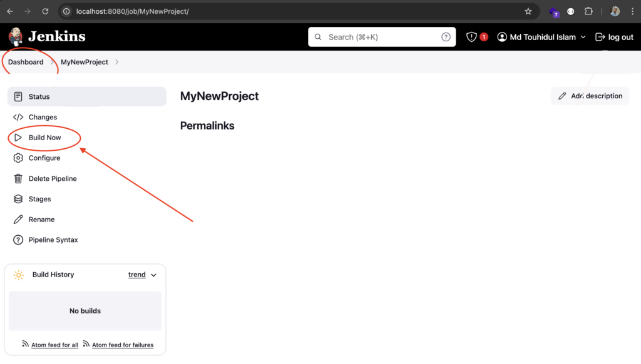The height and width of the screenshot is (364, 641).
Task: Click the Jenkins title text in header
Action: [x=57, y=37]
